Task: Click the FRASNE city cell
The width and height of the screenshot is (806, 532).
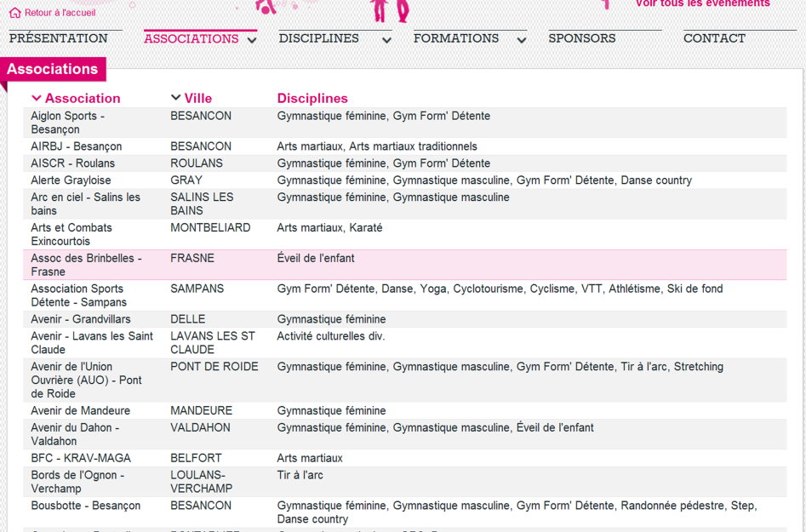Action: pos(192,258)
